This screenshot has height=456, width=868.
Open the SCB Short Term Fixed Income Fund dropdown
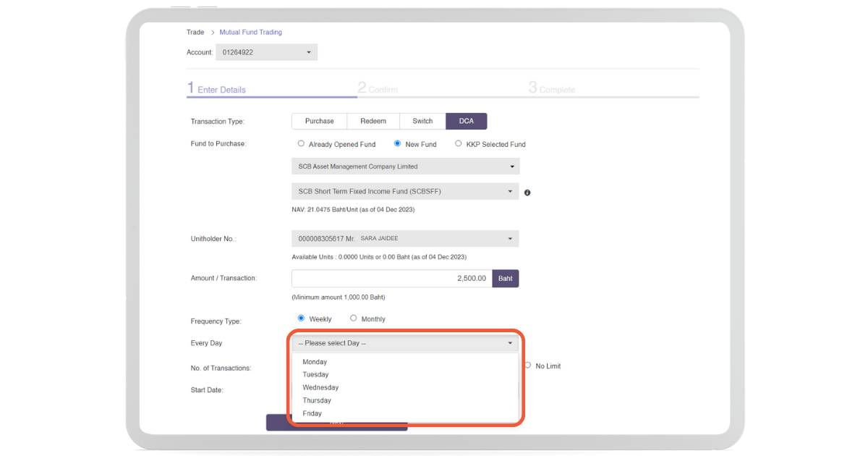point(405,192)
